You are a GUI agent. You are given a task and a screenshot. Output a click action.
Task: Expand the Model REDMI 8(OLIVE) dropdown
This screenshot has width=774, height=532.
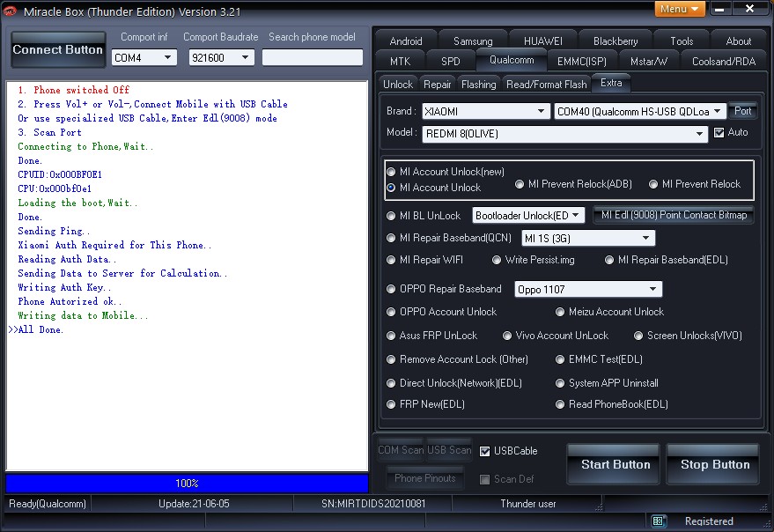click(x=564, y=134)
